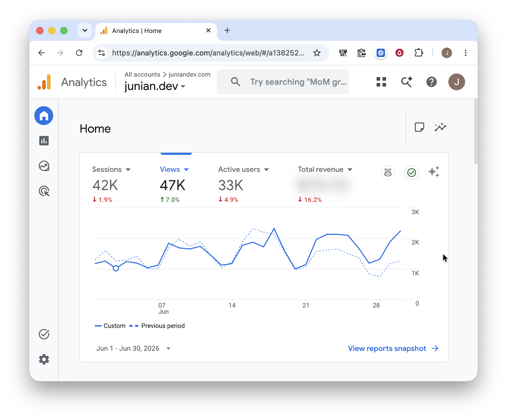Click the first extension icon beside the bookmark star
507x420 pixels.
[343, 53]
